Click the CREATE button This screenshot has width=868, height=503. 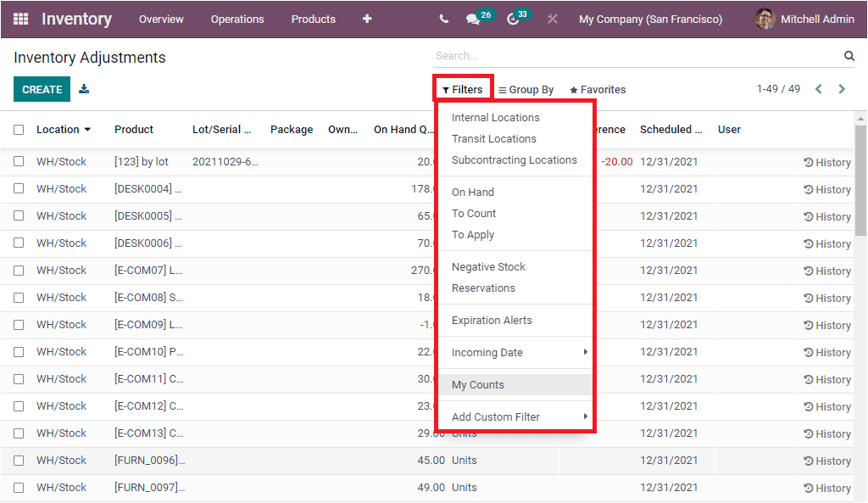click(x=42, y=87)
